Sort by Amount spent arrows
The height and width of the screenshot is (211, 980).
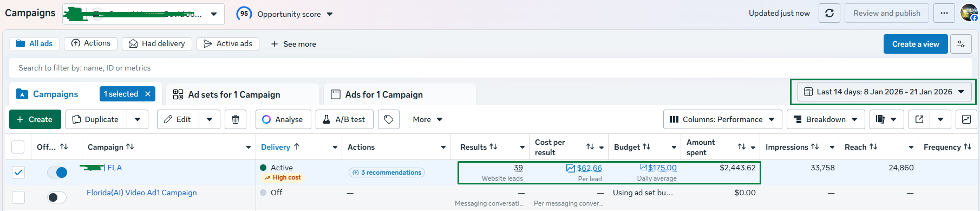point(742,147)
